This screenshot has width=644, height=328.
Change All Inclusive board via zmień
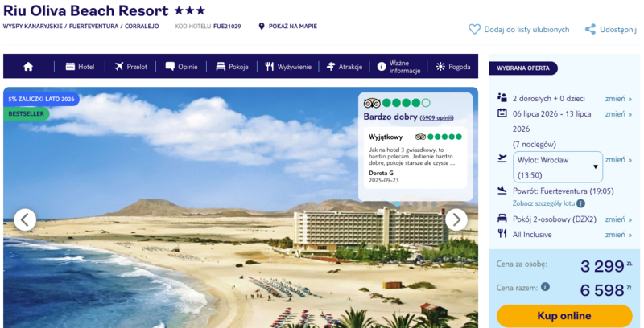pyautogui.click(x=618, y=235)
